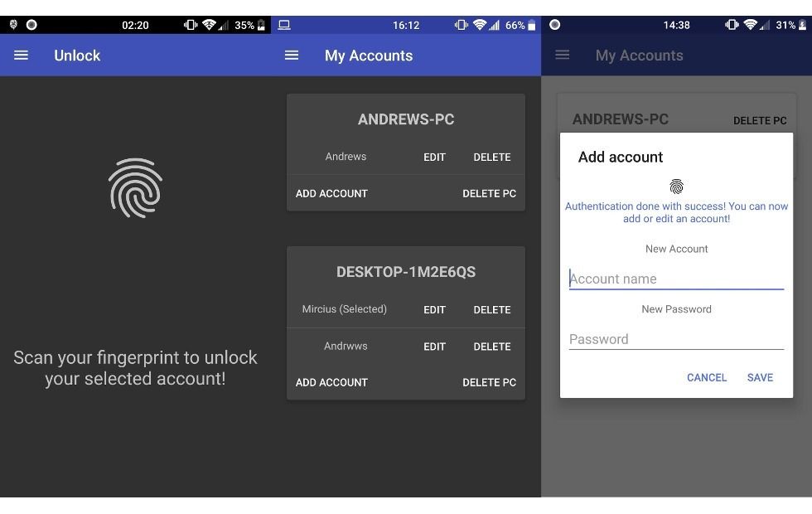Tap the Wi-Fi icon in the status bar
The height and width of the screenshot is (514, 812).
(x=207, y=25)
